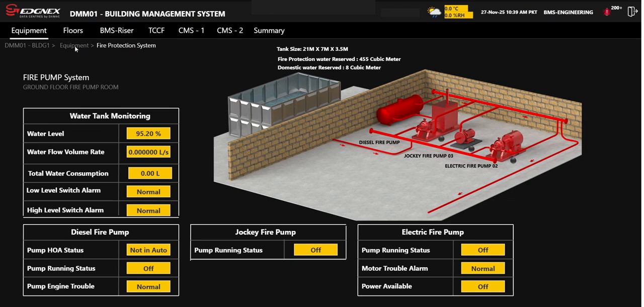Click the Equipment breadcrumb link
Image resolution: width=644 pixels, height=307 pixels.
point(74,45)
